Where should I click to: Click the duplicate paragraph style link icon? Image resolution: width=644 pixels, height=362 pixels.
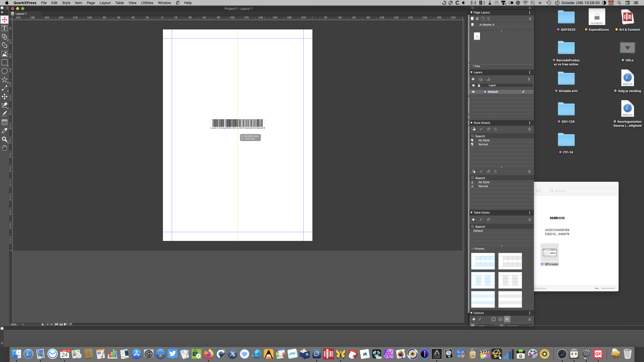[x=488, y=129]
